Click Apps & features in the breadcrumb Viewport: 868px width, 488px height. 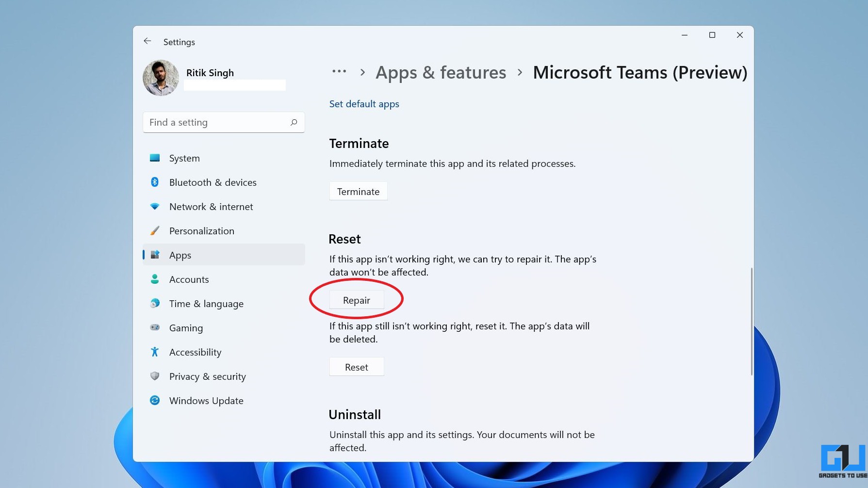tap(440, 72)
